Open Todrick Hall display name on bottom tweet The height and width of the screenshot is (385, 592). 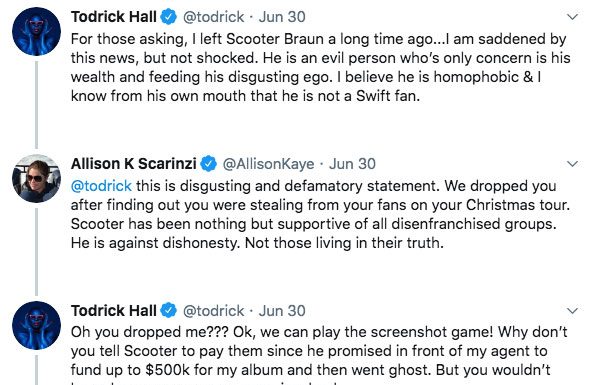tap(114, 311)
